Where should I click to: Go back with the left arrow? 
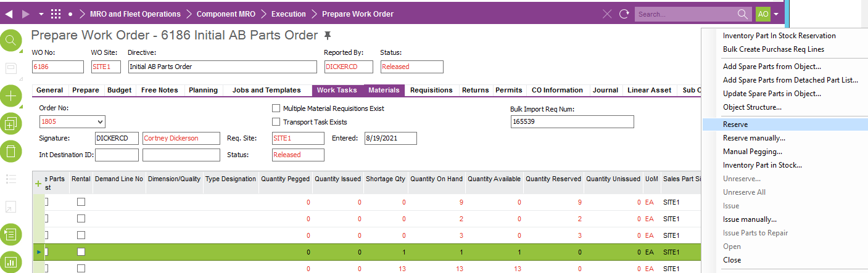point(9,14)
